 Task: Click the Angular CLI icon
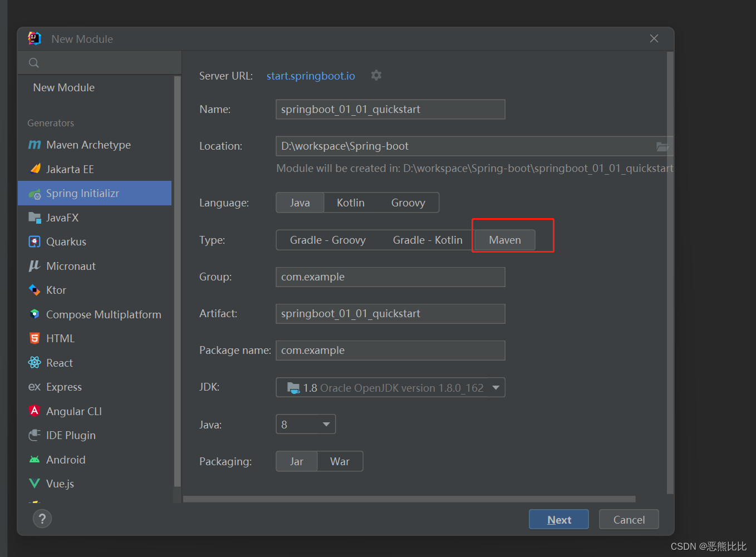(35, 411)
